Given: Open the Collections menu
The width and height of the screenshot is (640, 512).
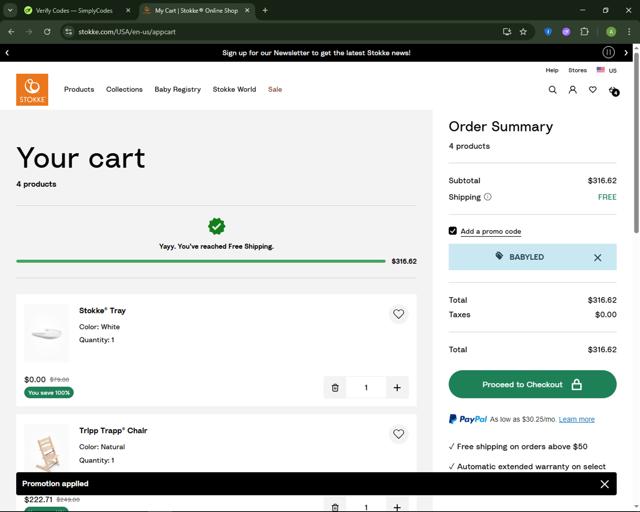Looking at the screenshot, I should (x=124, y=89).
